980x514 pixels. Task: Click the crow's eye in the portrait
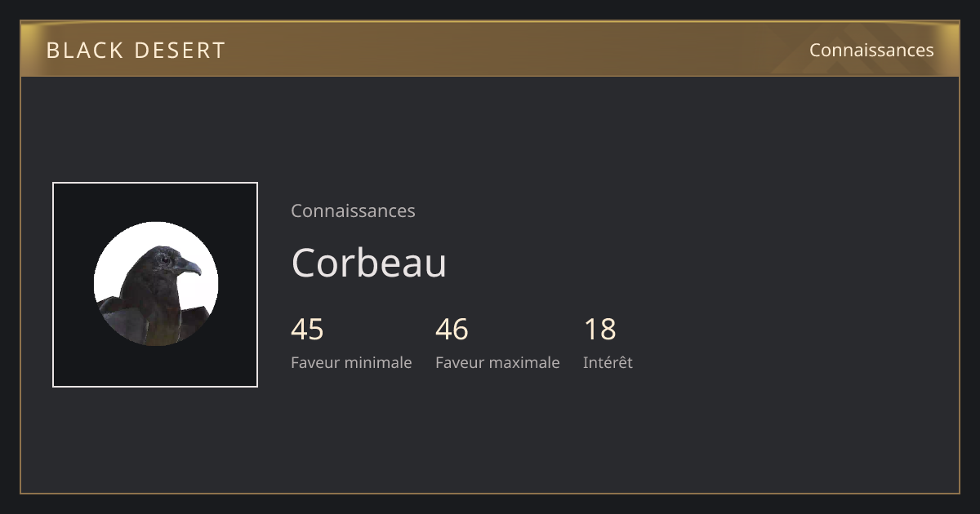(165, 259)
